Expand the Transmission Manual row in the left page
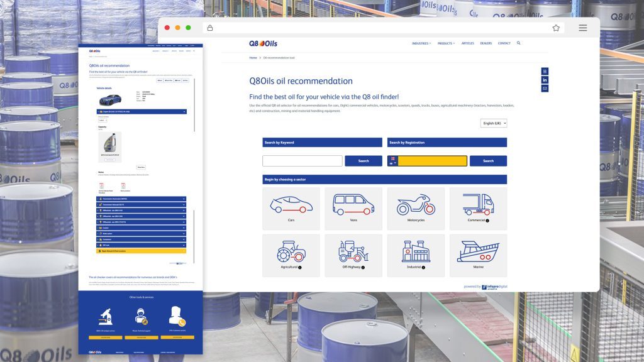Image resolution: width=644 pixels, height=362 pixels. click(142, 205)
